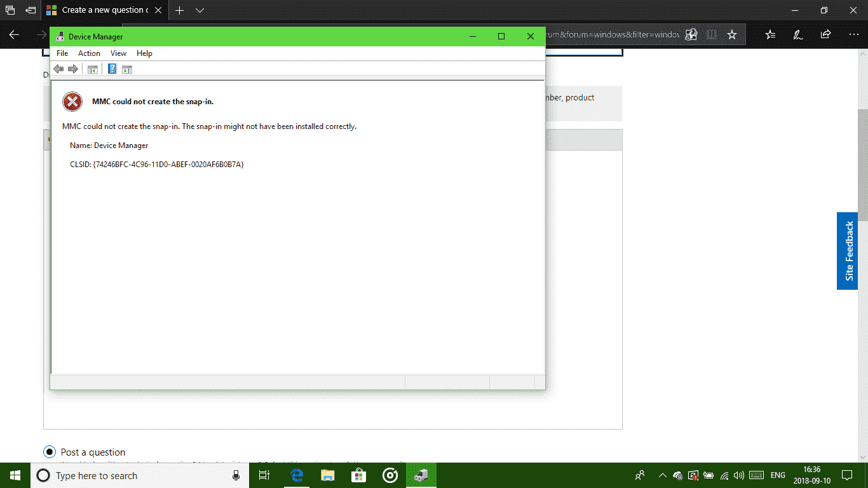Click the Back arrow in Device Manager toolbar
Viewport: 868px width, 488px height.
point(58,69)
